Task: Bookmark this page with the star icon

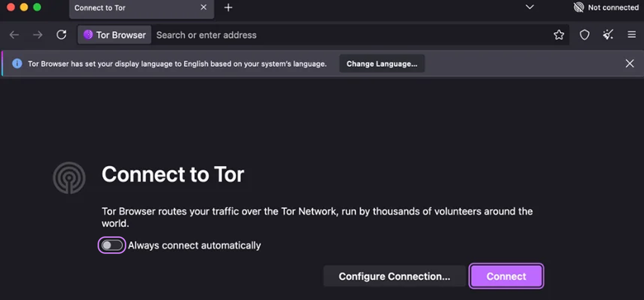Action: pos(559,35)
